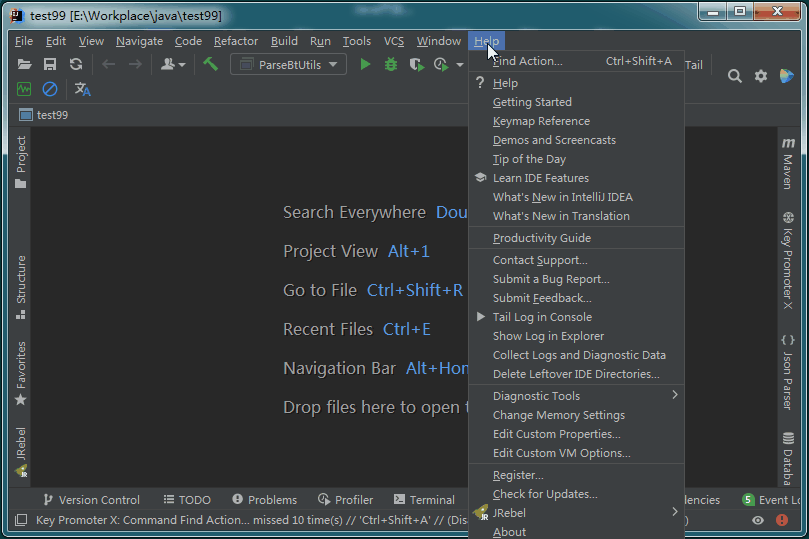This screenshot has width=809, height=539.
Task: Open the Version Control tab
Action: [x=92, y=500]
